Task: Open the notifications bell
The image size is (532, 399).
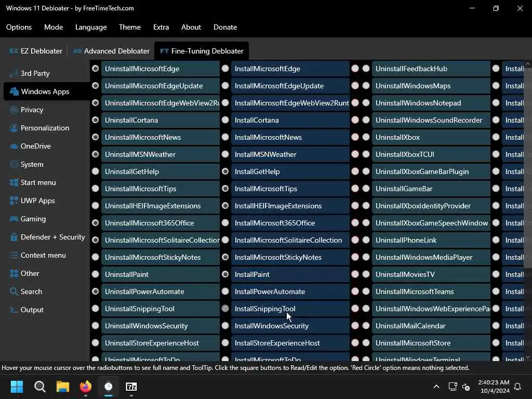Action: (x=517, y=387)
